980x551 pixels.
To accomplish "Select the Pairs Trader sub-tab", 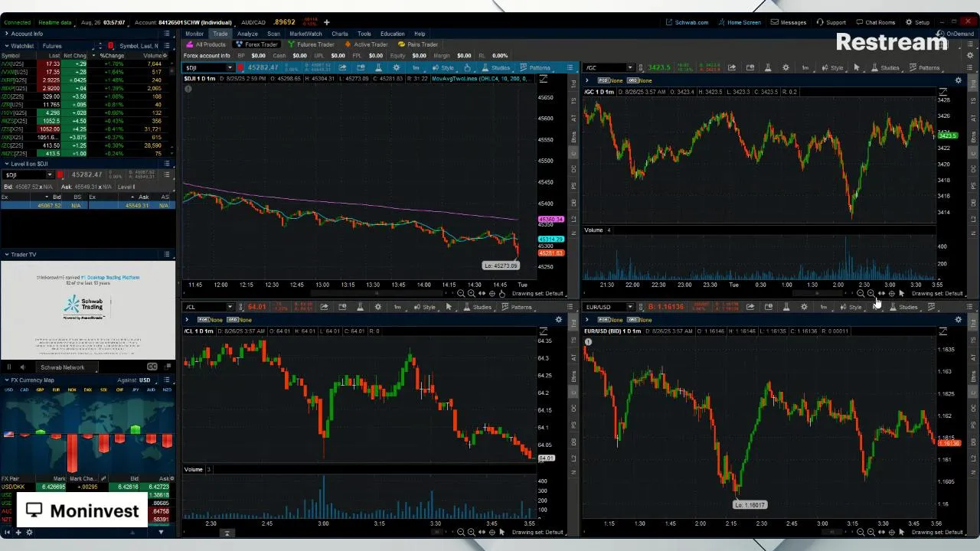I will [x=419, y=44].
